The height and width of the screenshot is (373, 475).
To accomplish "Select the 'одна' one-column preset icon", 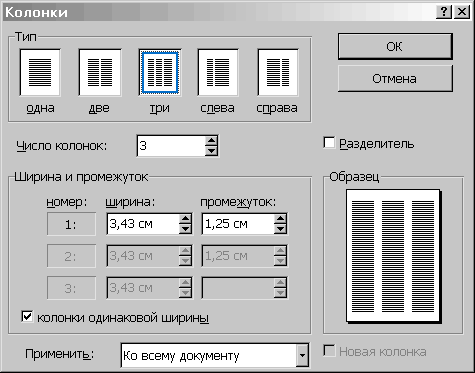I will tap(40, 72).
